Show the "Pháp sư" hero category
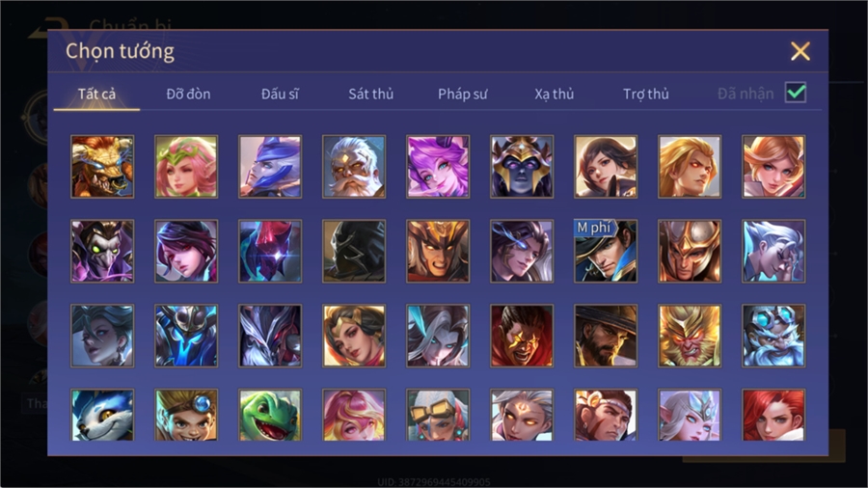 (463, 95)
